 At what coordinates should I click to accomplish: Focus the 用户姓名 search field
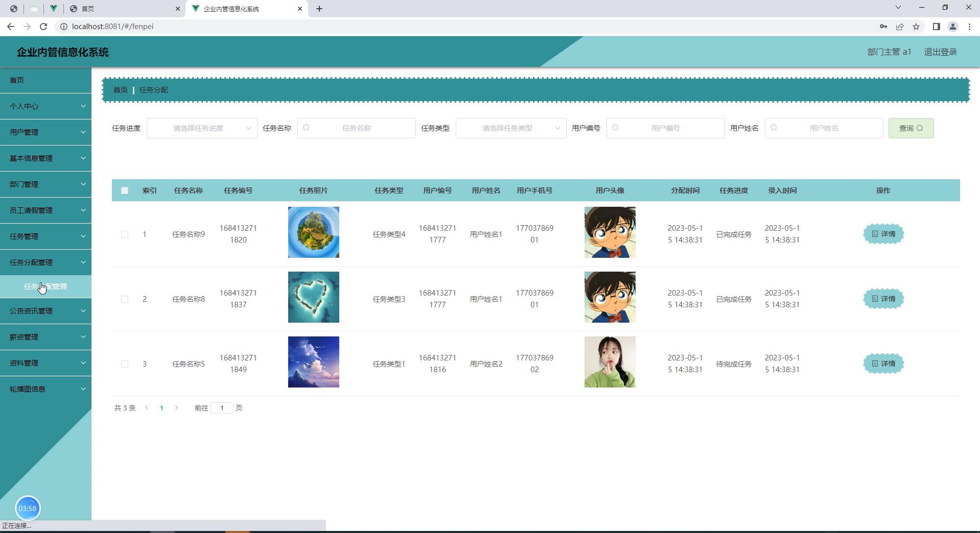(x=824, y=128)
